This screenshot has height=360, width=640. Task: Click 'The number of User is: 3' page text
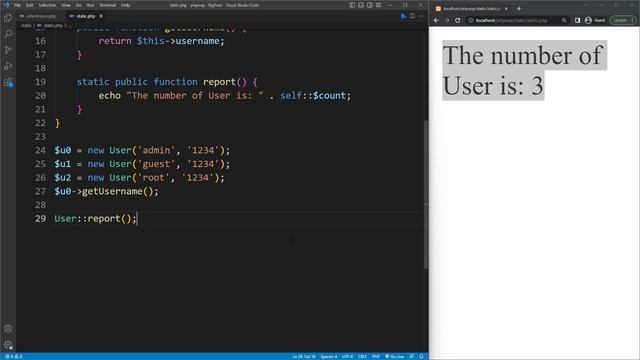coord(524,70)
